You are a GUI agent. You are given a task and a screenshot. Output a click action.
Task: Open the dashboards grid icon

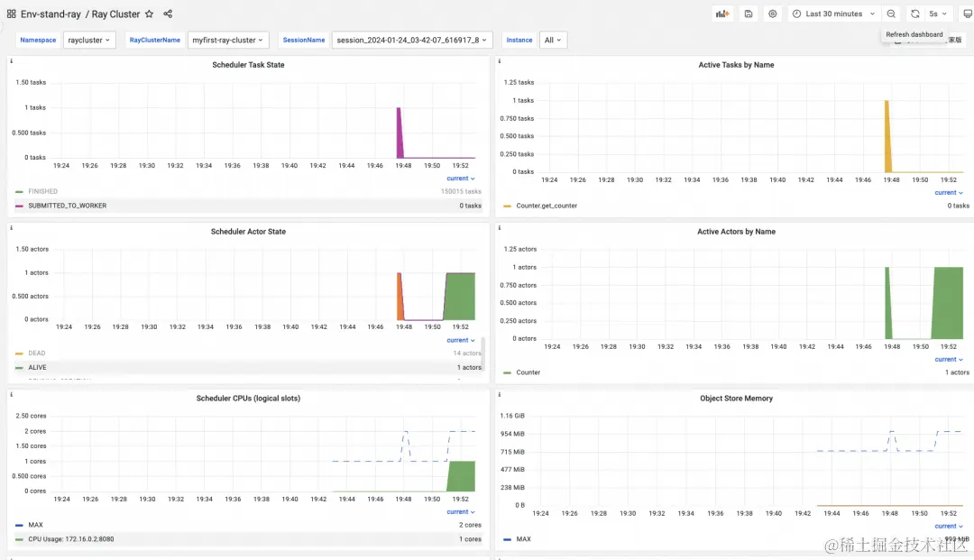point(11,14)
